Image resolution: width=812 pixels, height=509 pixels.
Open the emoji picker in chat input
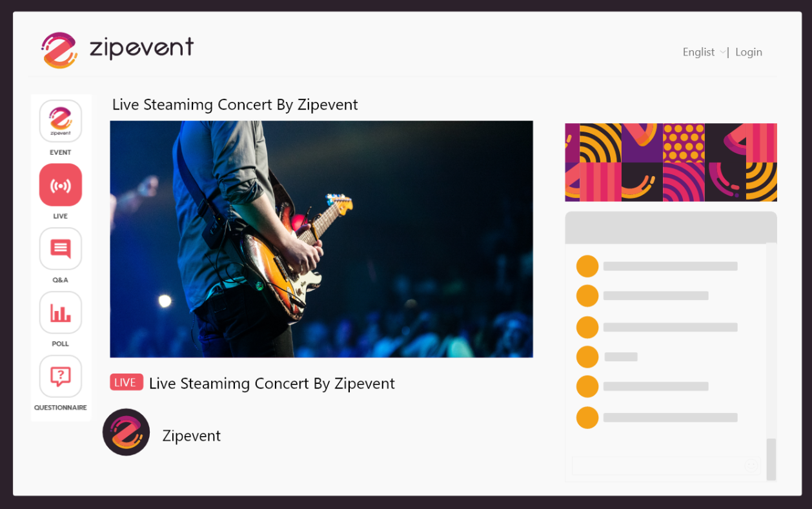click(x=751, y=465)
